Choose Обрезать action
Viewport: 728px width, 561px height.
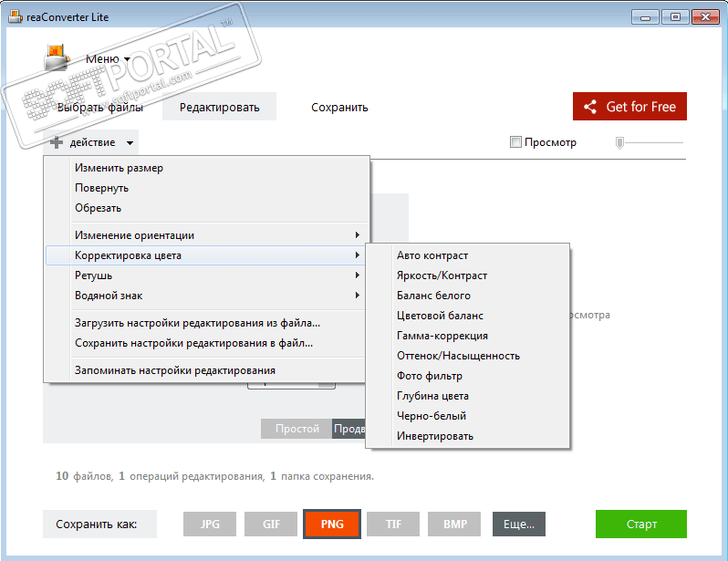coord(207,208)
